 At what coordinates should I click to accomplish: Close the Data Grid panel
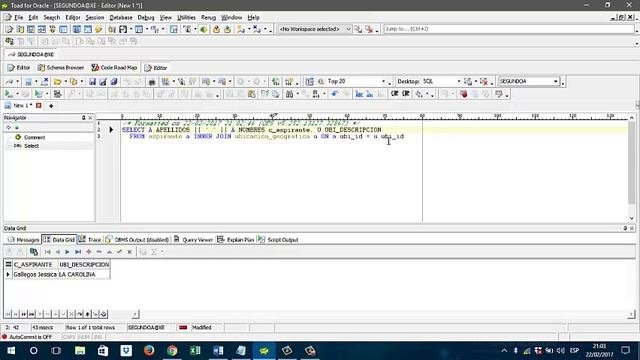(x=632, y=228)
